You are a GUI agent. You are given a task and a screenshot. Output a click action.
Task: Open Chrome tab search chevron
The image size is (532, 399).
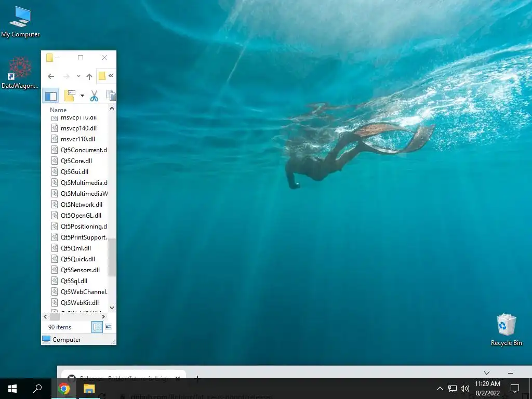(487, 373)
